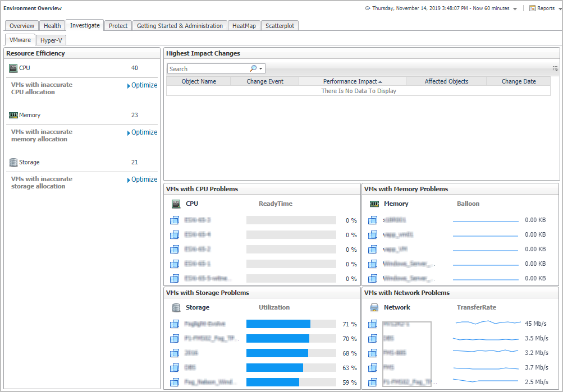Open the Scatterplot tab
The height and width of the screenshot is (392, 563).
click(280, 26)
